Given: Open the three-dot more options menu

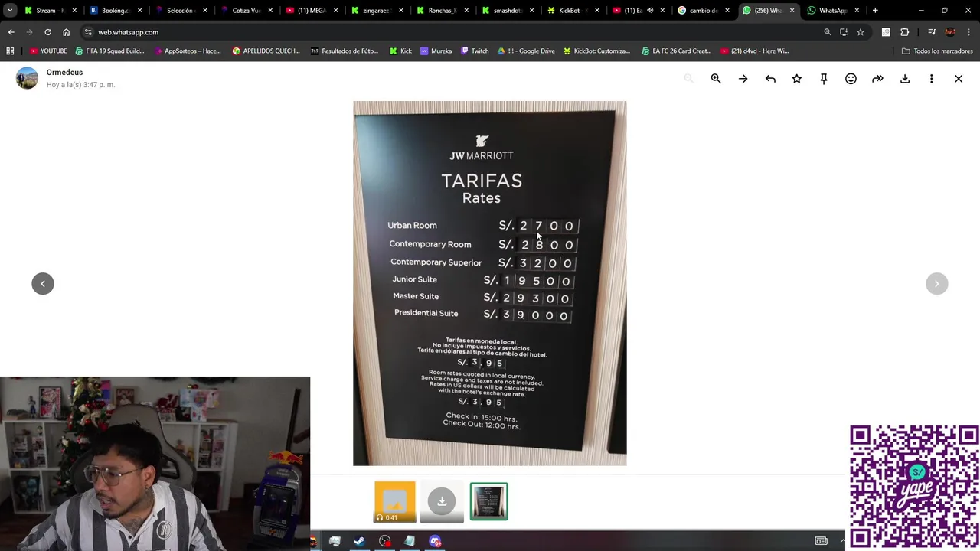Looking at the screenshot, I should point(931,79).
